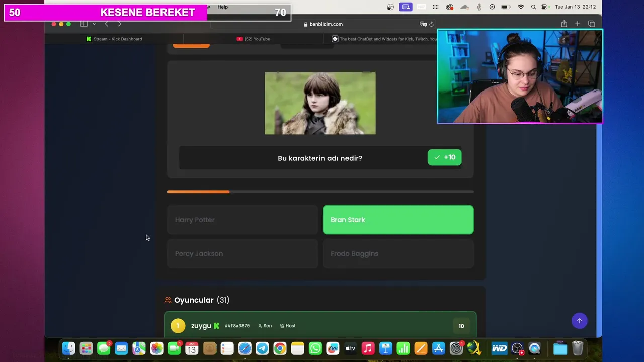Viewport: 644px width, 362px height.
Task: Click the benbildim.com address field
Action: click(323, 24)
